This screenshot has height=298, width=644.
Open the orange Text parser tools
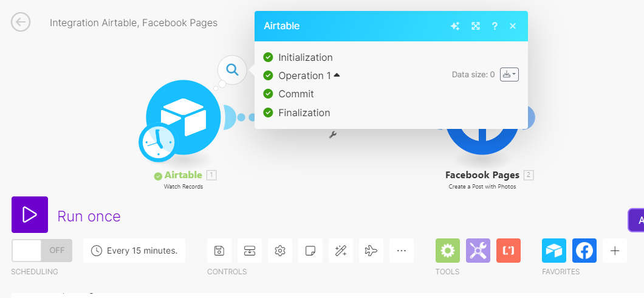click(509, 251)
